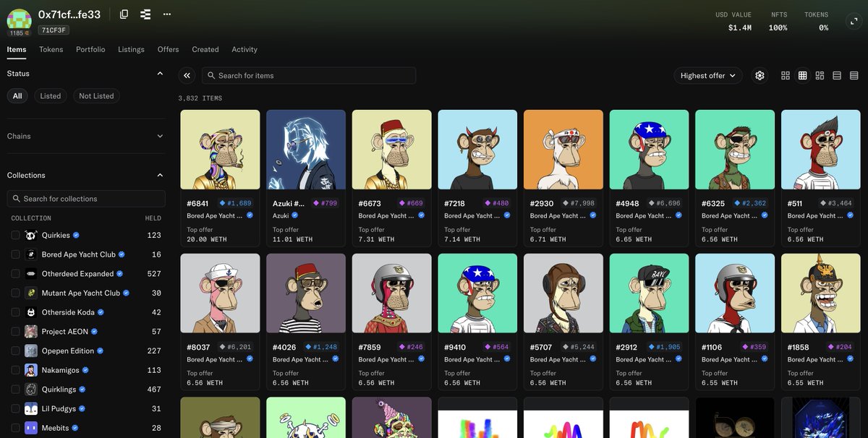Open the Items tab
Screen dimensions: 868x438
point(17,49)
